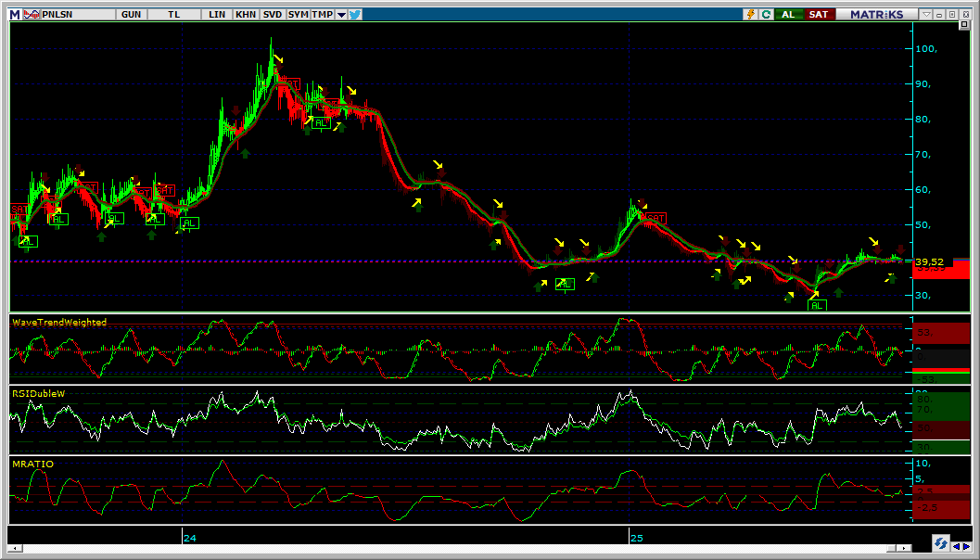Click the 25 year marker on time axis
The height and width of the screenshot is (560, 980).
click(636, 538)
